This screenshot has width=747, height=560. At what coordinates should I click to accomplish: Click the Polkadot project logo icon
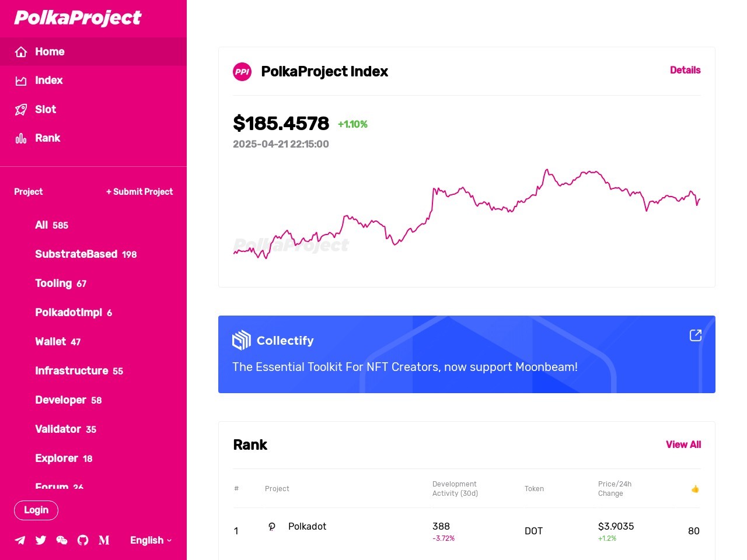272,527
